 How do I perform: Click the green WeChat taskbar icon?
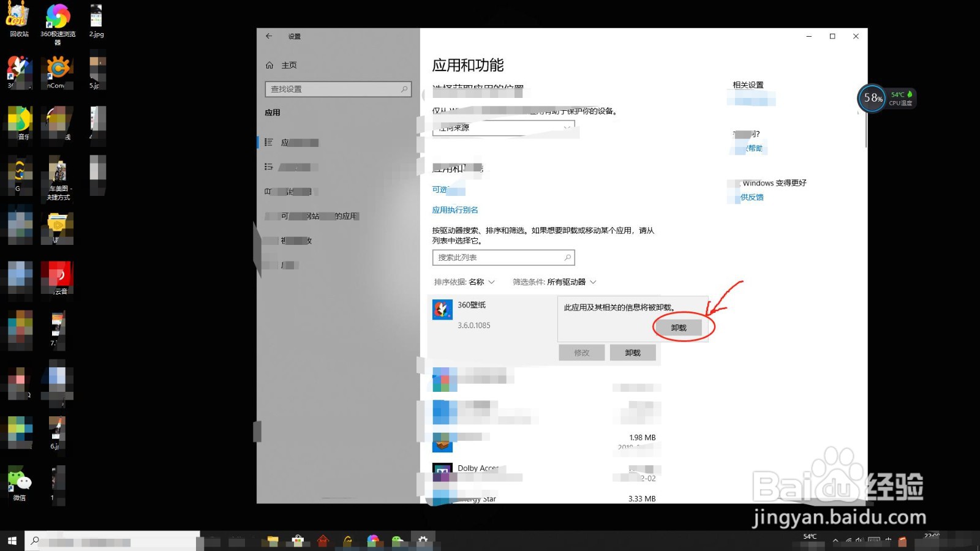pos(397,541)
